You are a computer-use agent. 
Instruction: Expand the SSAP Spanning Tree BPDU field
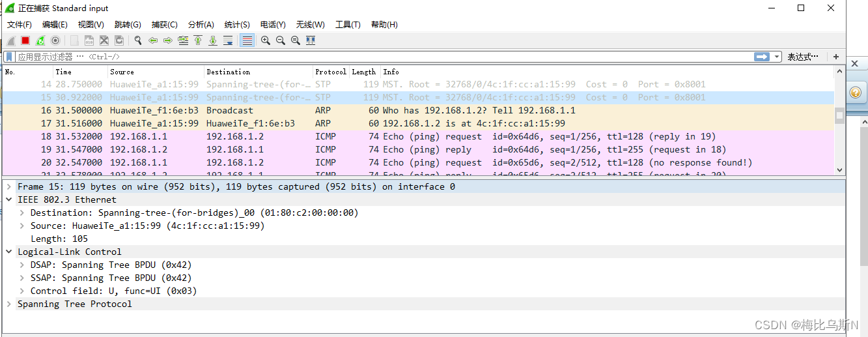(x=21, y=278)
